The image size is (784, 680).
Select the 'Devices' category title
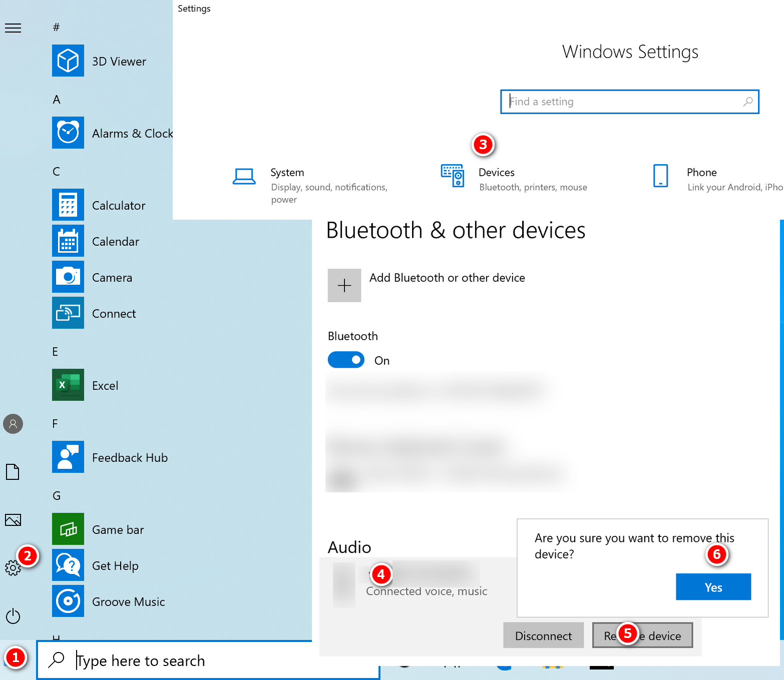click(x=497, y=173)
